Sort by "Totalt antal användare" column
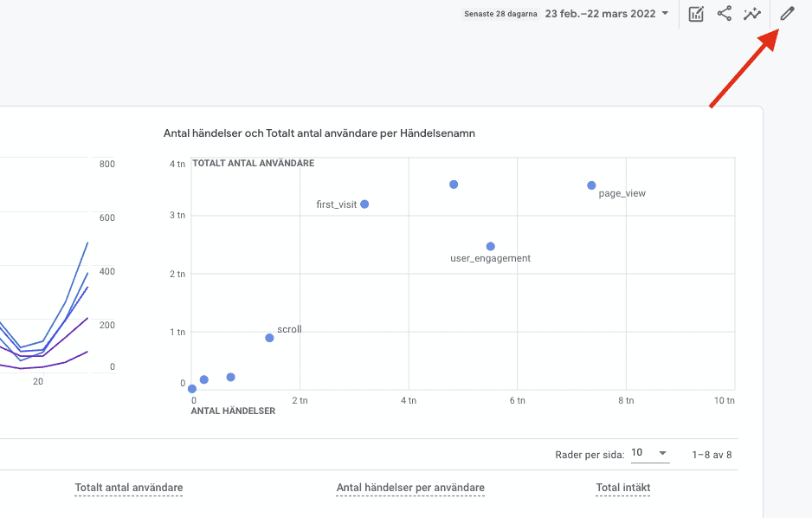Screen dimensions: 812x518 (129, 488)
